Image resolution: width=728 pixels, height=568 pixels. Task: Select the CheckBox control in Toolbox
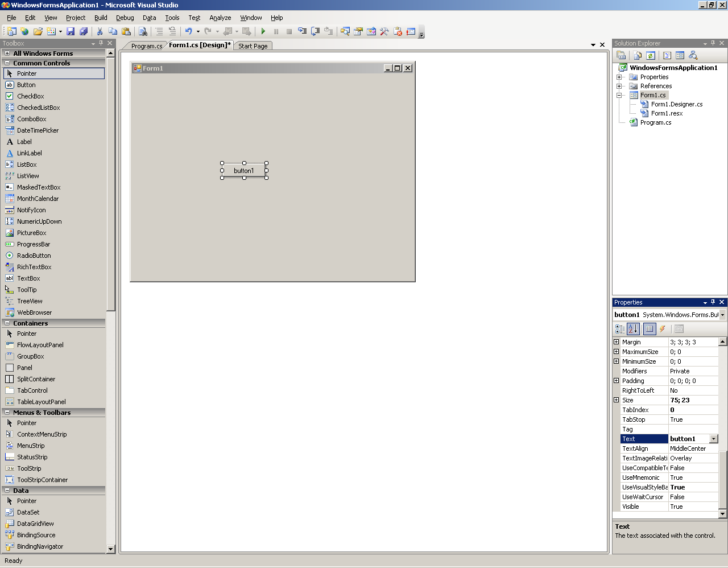click(30, 96)
